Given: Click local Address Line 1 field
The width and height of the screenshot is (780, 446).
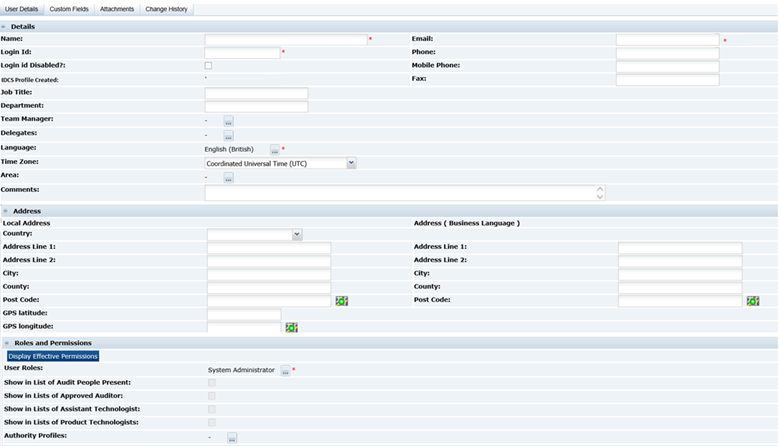Looking at the screenshot, I should [269, 248].
